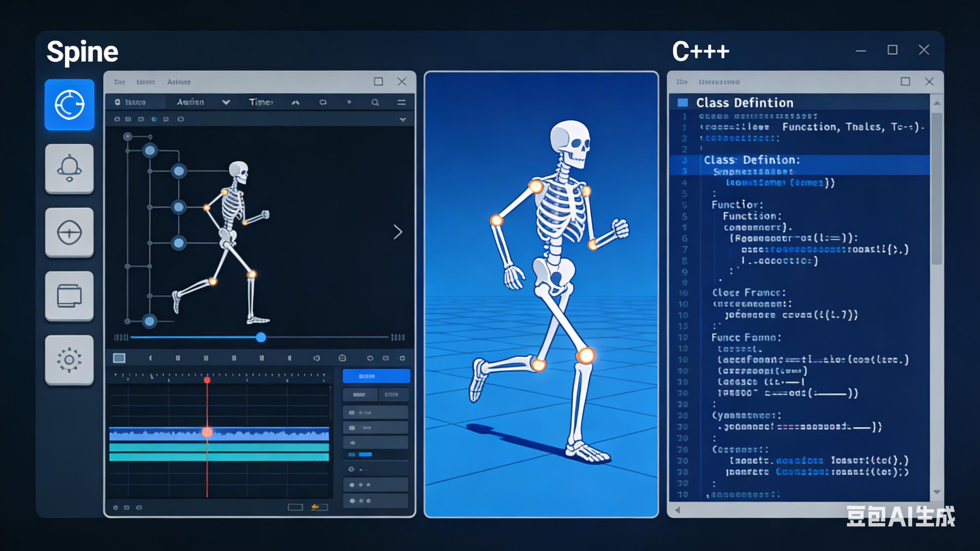The width and height of the screenshot is (980, 551).
Task: Click the blue scrubber slider handle
Action: tap(261, 337)
